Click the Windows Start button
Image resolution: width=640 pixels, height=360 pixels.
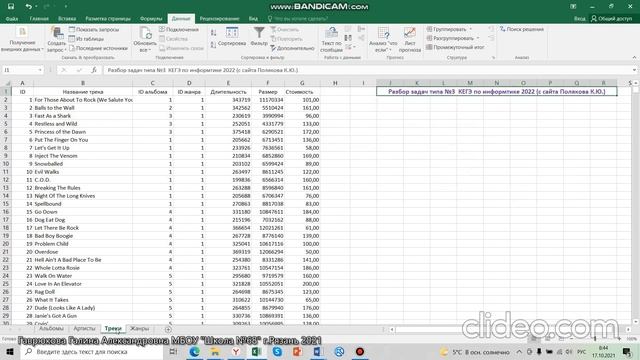9,352
